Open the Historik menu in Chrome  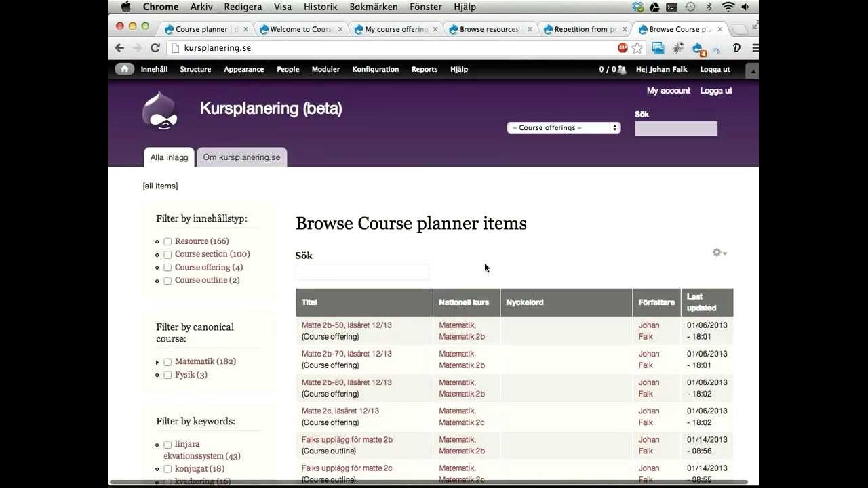320,7
